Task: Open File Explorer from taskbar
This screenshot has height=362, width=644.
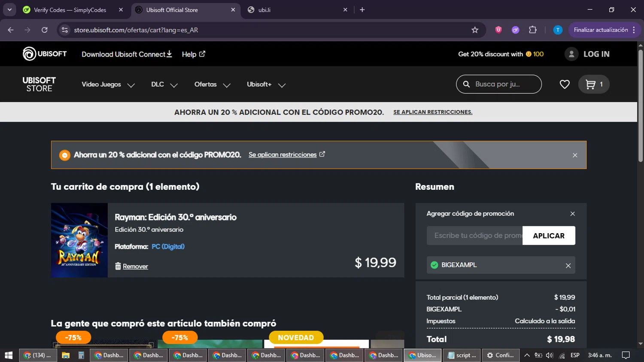Action: click(65, 355)
